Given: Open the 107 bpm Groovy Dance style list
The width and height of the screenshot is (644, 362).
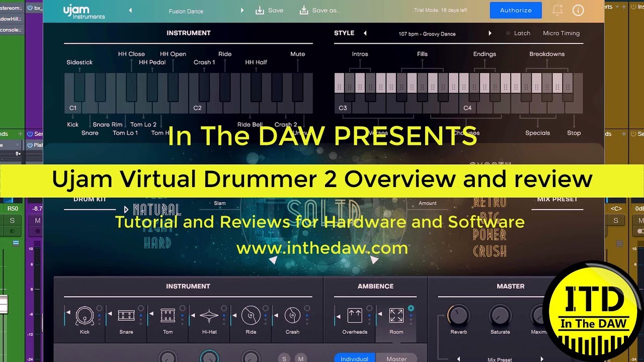Looking at the screenshot, I should pos(427,34).
